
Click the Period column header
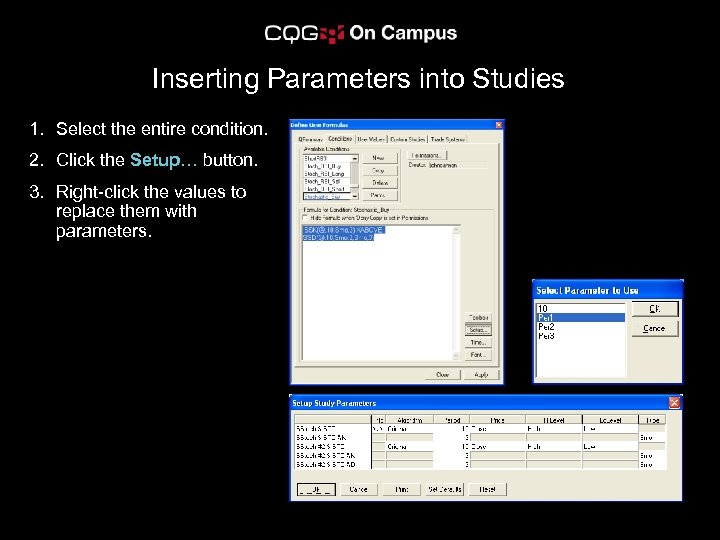451,420
